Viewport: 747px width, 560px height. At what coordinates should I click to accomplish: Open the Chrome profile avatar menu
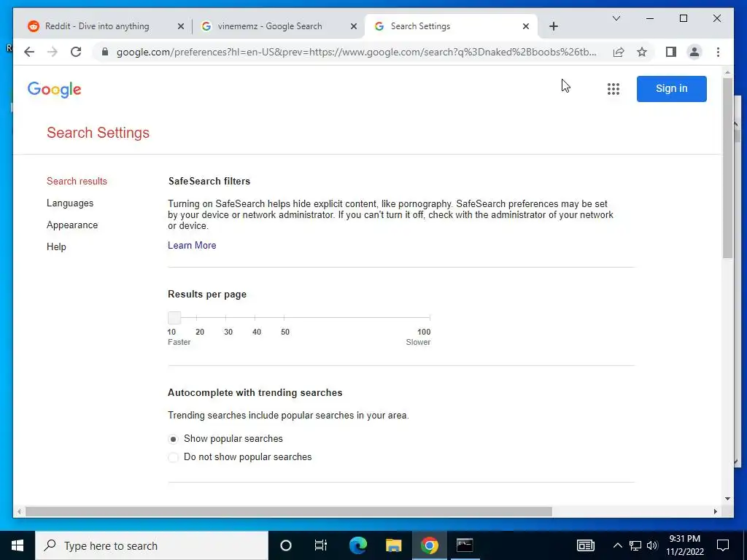tap(694, 52)
